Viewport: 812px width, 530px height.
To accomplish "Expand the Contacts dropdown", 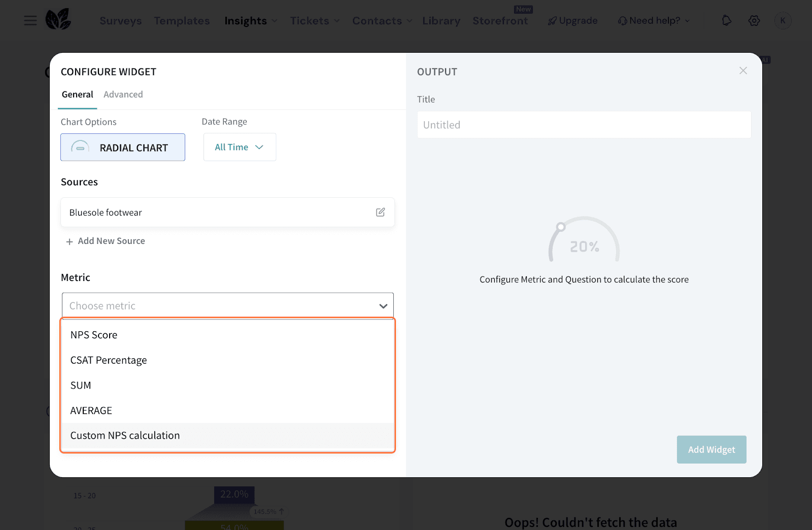I will [382, 21].
